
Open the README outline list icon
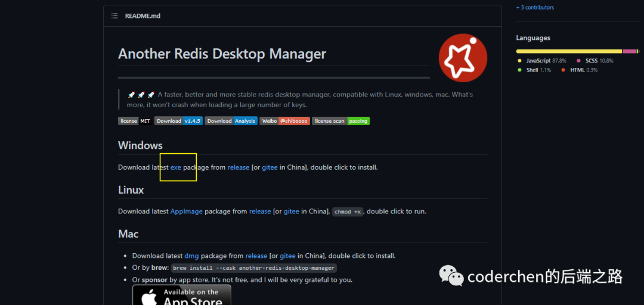tap(114, 16)
